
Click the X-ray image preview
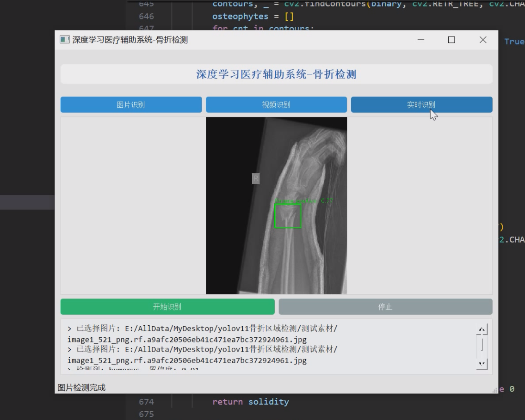coord(276,206)
